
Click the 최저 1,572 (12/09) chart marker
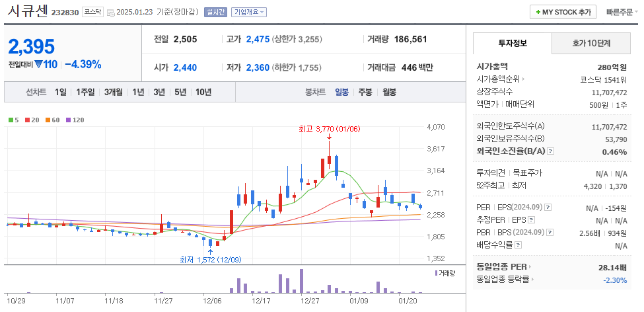pos(210,260)
